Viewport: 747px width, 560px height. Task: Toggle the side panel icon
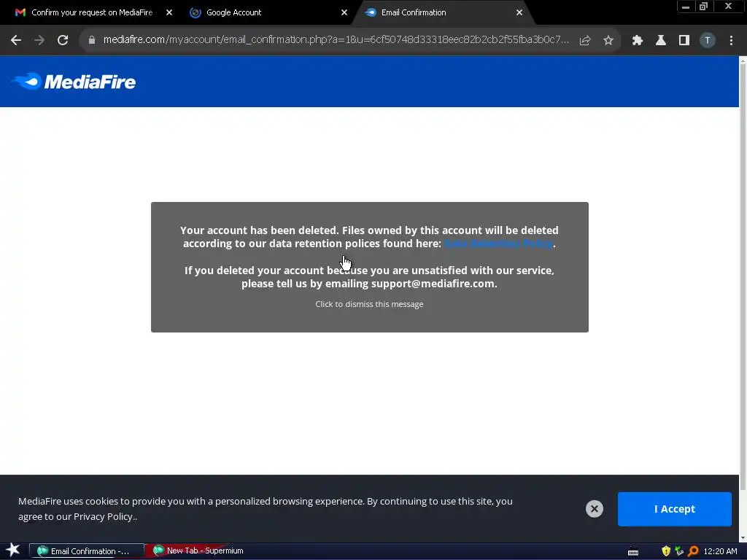684,41
